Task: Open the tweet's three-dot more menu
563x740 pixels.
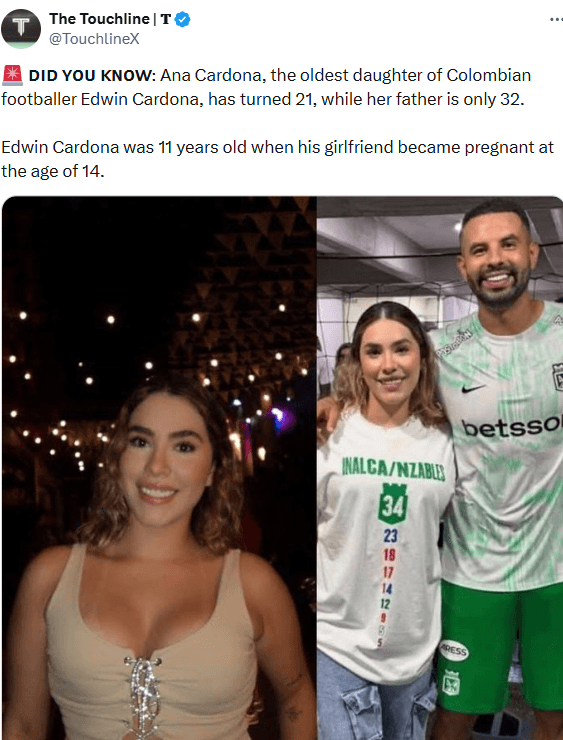Action: tap(556, 19)
